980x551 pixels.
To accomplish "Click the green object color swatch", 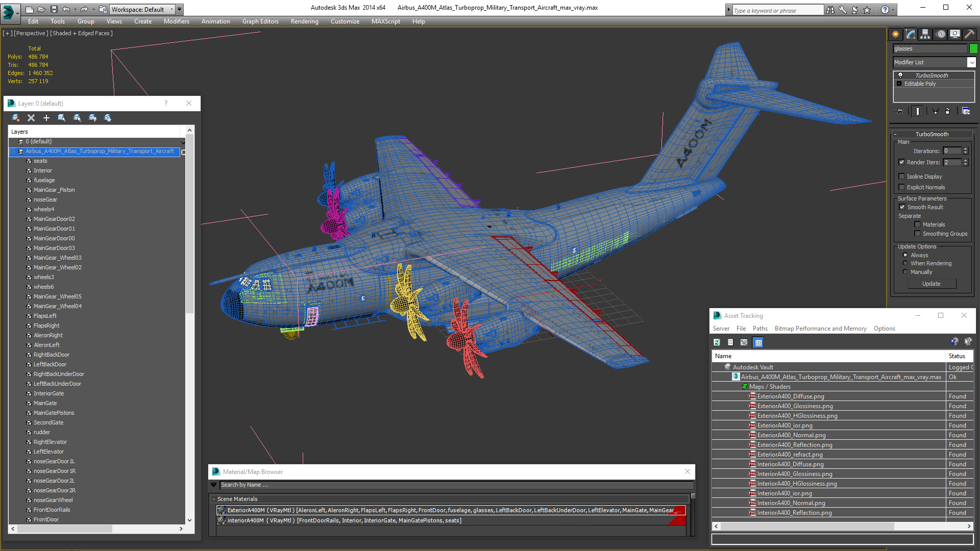I will coord(973,48).
